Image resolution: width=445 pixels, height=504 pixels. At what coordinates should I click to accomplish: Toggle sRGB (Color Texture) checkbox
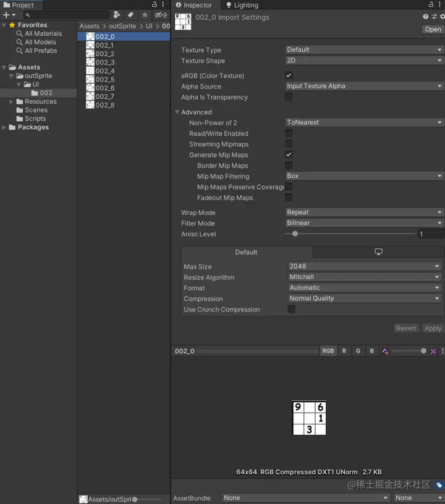click(289, 75)
